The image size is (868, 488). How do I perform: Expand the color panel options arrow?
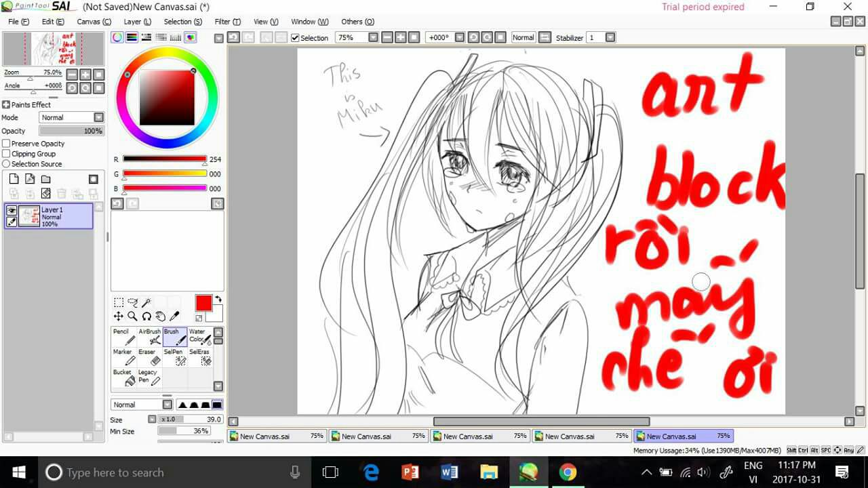[218, 38]
